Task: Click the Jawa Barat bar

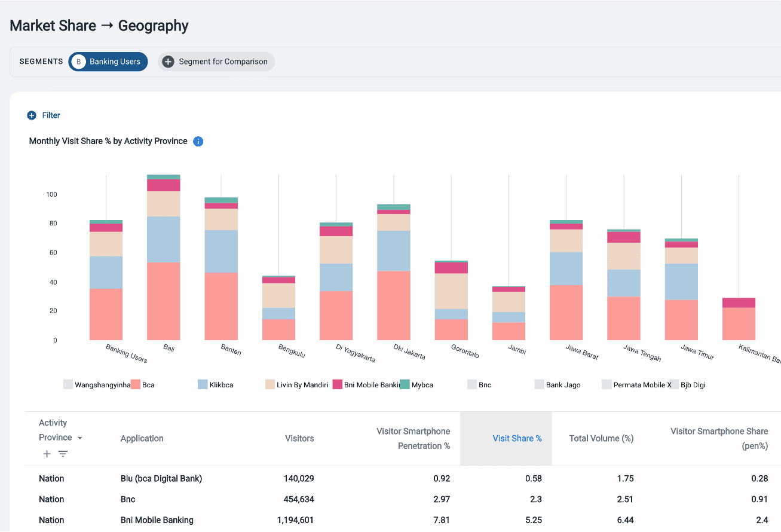Action: pyautogui.click(x=566, y=280)
